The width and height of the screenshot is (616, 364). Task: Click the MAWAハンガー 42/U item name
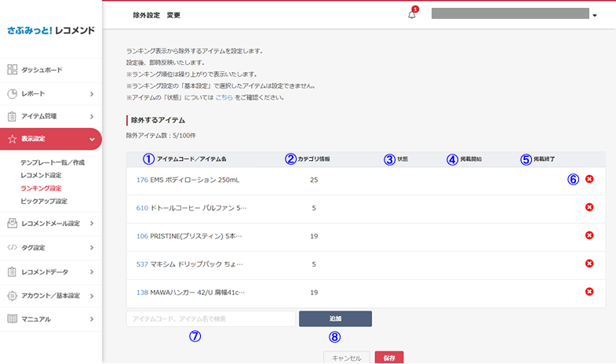click(198, 293)
